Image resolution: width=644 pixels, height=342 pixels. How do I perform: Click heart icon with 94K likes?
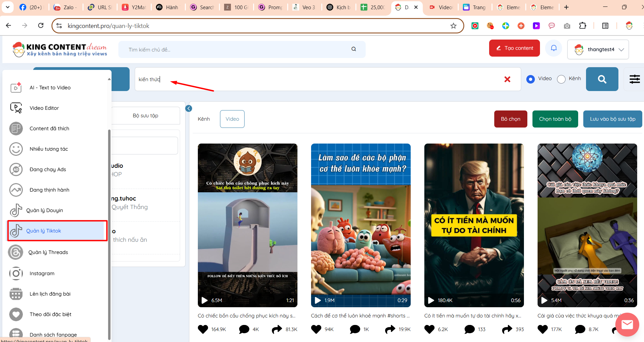coord(316,329)
